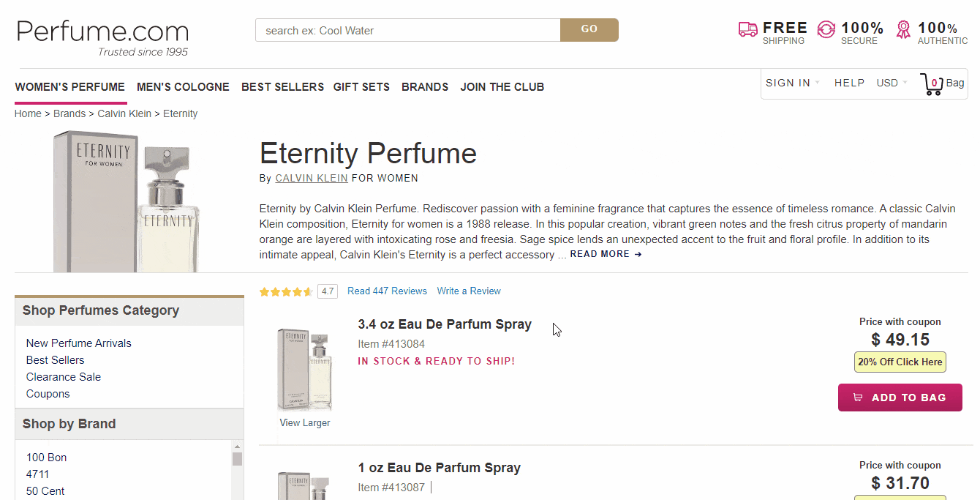Click the Perfume.com logo
Image resolution: width=980 pixels, height=500 pixels.
tap(102, 32)
